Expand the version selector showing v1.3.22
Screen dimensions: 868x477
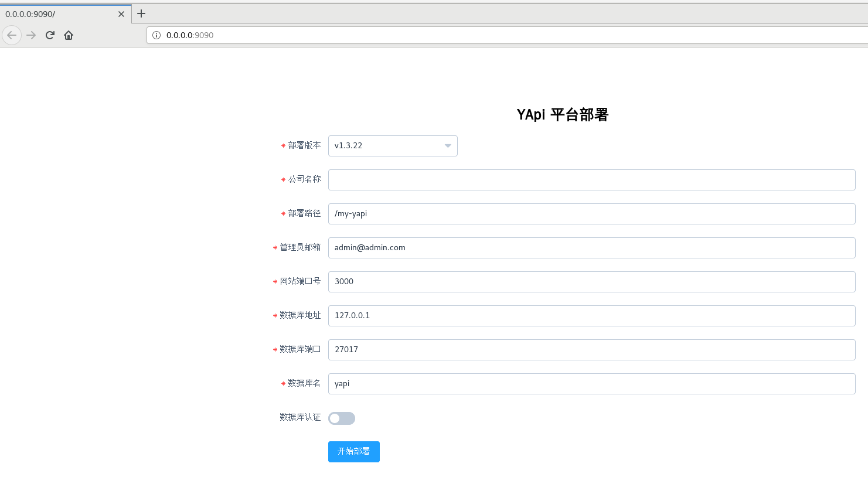393,146
